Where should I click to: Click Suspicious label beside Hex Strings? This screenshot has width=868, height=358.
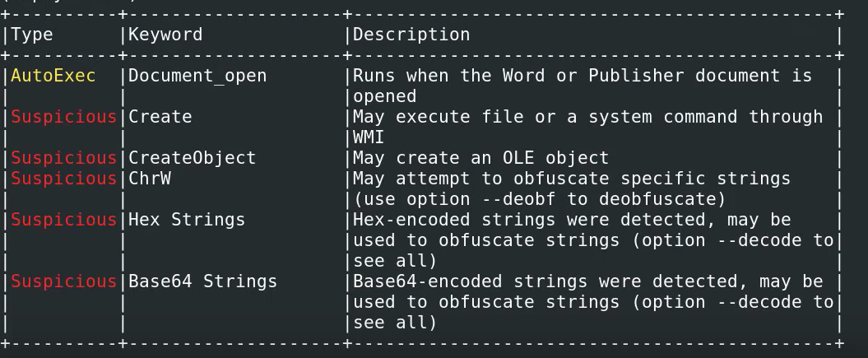[63, 220]
